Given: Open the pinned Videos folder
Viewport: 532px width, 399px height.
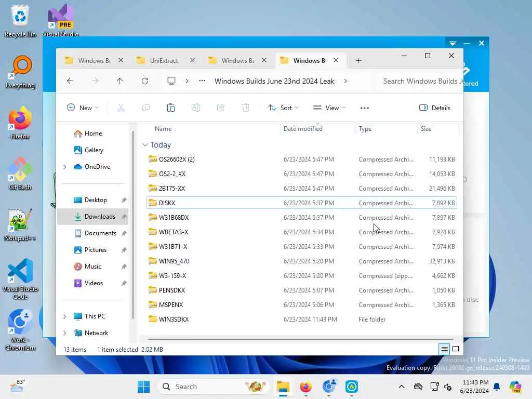Looking at the screenshot, I should 94,283.
